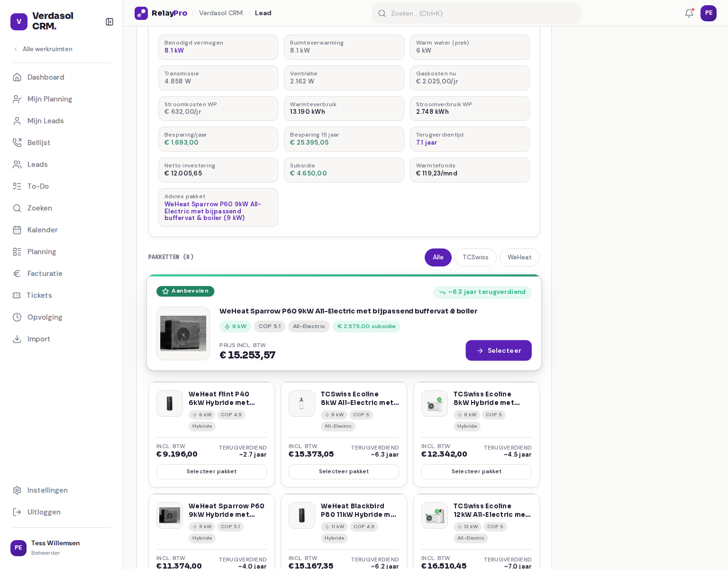Open the WeHeat Flint P40 thumbnail
The width and height of the screenshot is (728, 569).
170,404
